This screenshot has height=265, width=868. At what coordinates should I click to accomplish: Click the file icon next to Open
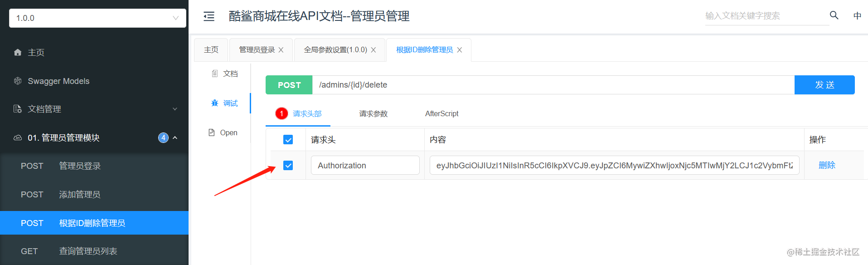212,132
